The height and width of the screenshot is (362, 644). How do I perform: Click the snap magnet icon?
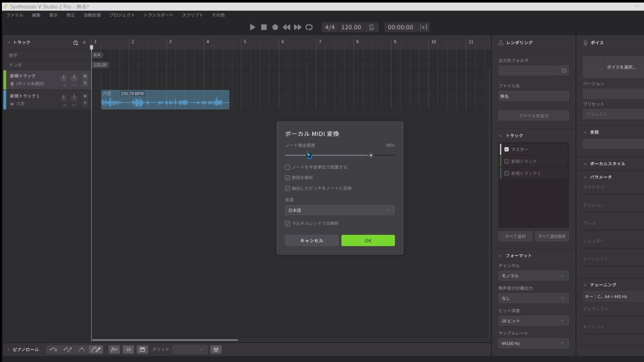[x=216, y=350]
